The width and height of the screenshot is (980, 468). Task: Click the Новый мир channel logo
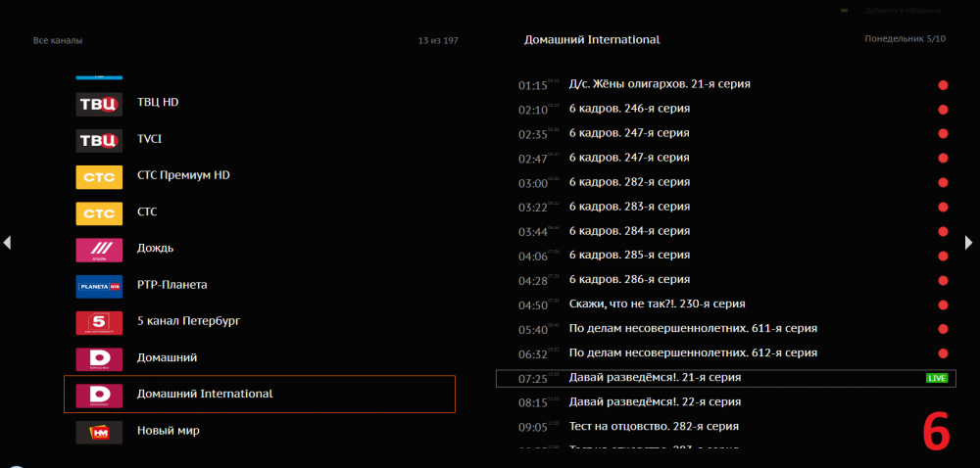coord(99,431)
